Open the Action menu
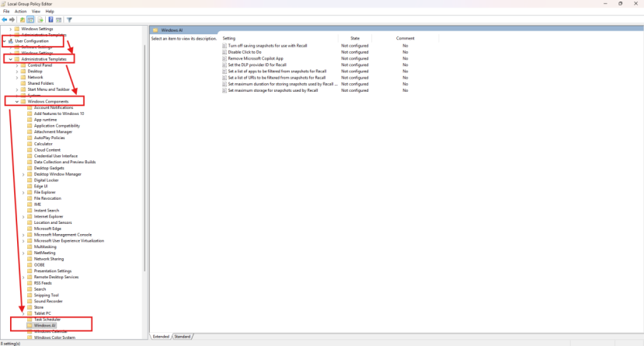 click(20, 12)
